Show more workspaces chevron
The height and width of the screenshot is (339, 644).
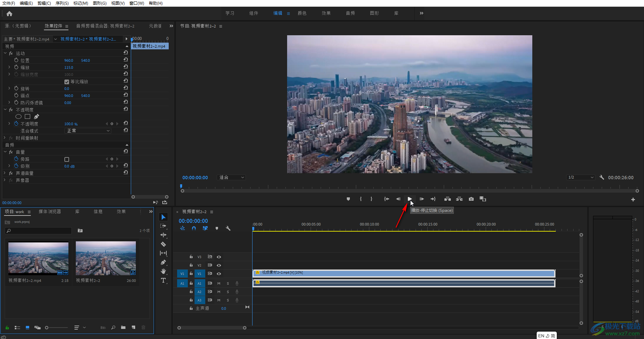pyautogui.click(x=422, y=13)
